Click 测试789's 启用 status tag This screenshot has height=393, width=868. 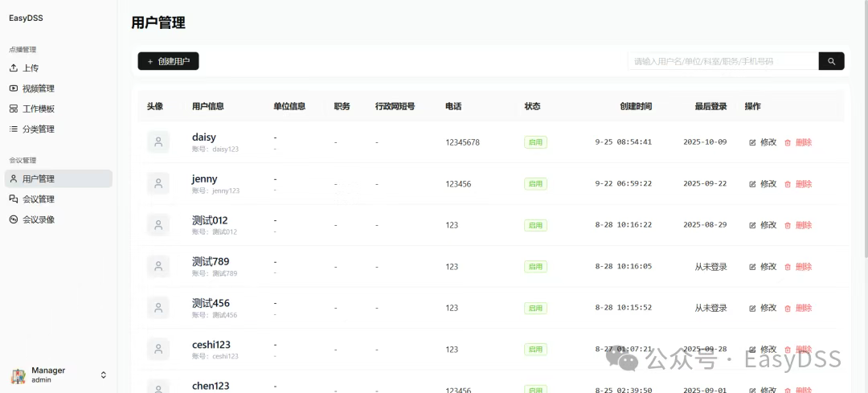(x=535, y=267)
